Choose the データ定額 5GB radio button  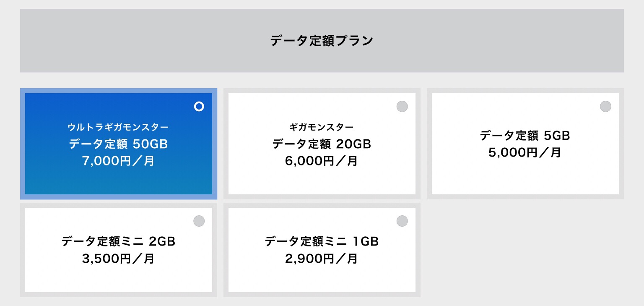tap(605, 107)
